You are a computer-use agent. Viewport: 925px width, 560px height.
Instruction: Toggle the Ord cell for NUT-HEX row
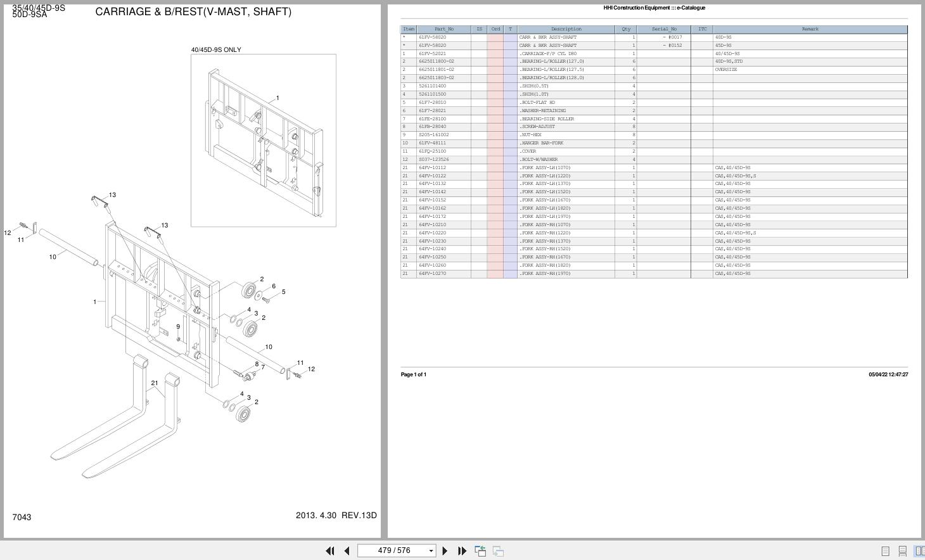(495, 134)
